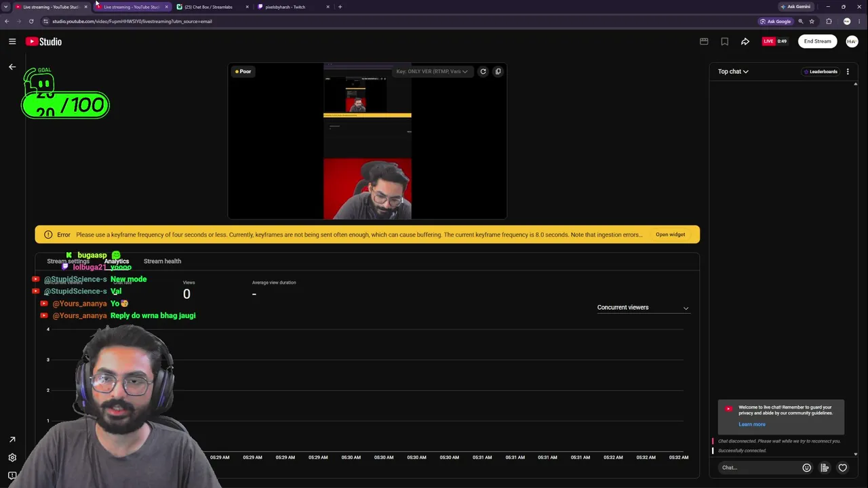Click the stream preview video thumbnail
Screen dimensions: 868x488
(x=367, y=141)
